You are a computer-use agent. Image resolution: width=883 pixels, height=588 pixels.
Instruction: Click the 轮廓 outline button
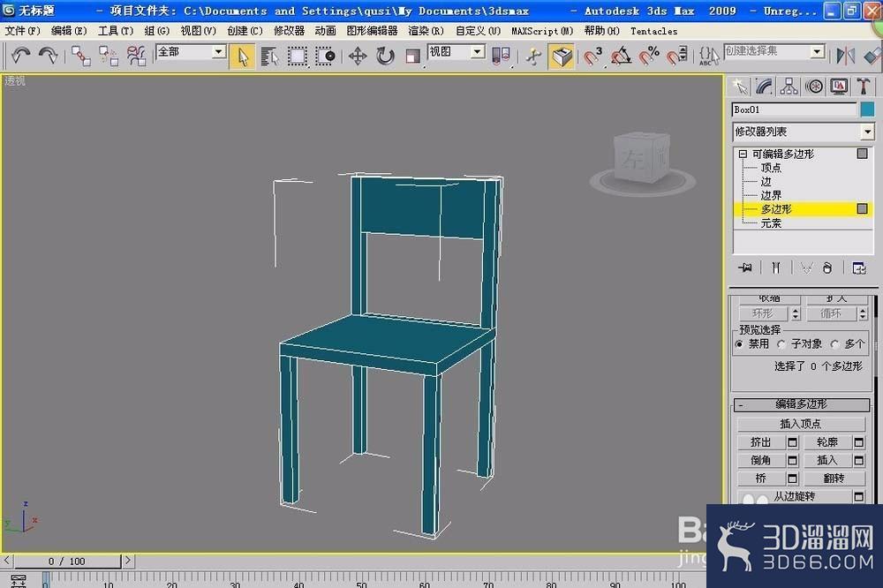point(827,442)
